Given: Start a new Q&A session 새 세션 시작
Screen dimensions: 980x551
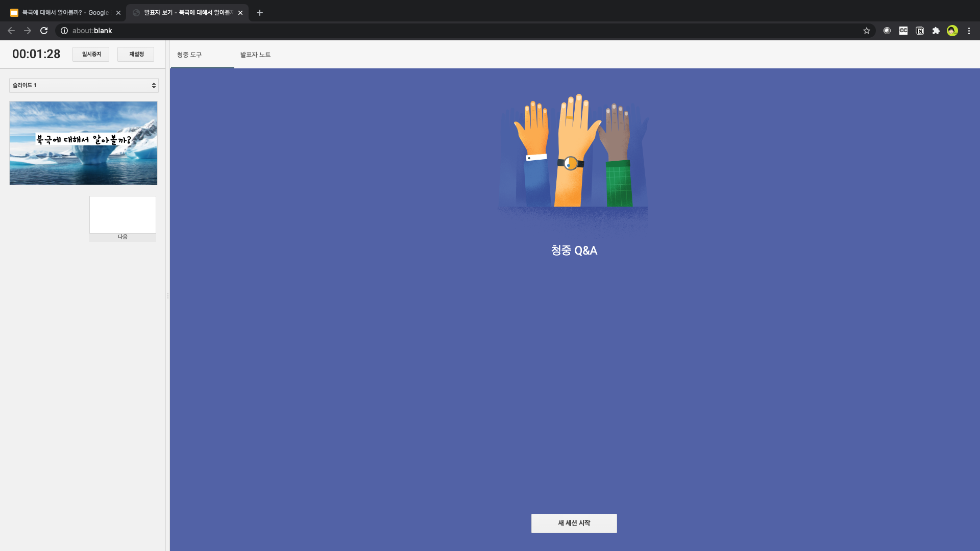Looking at the screenshot, I should pyautogui.click(x=574, y=523).
